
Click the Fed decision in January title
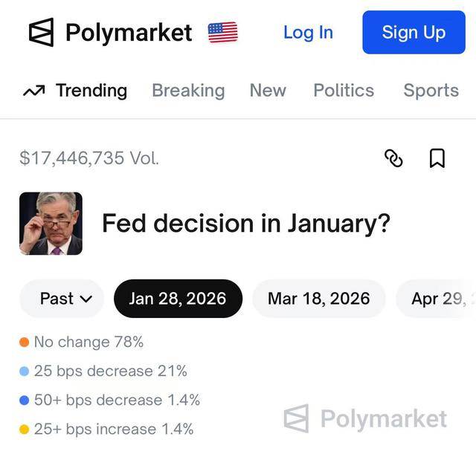coord(245,224)
